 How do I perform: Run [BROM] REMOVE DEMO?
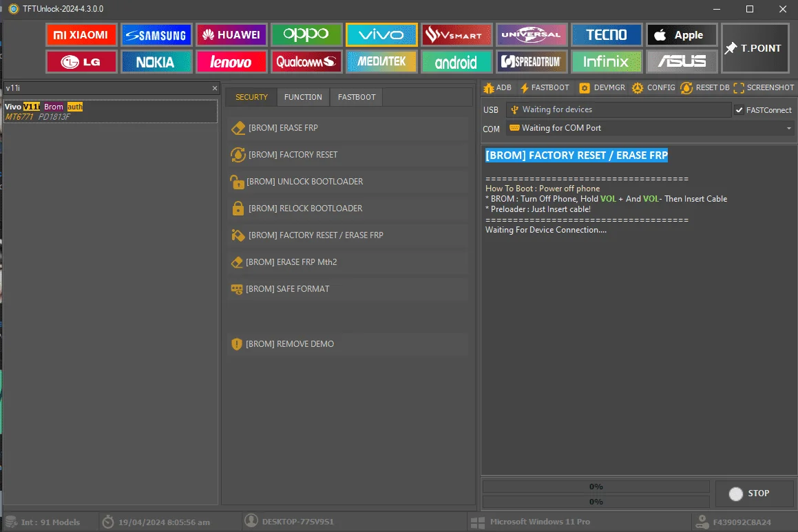(x=348, y=344)
